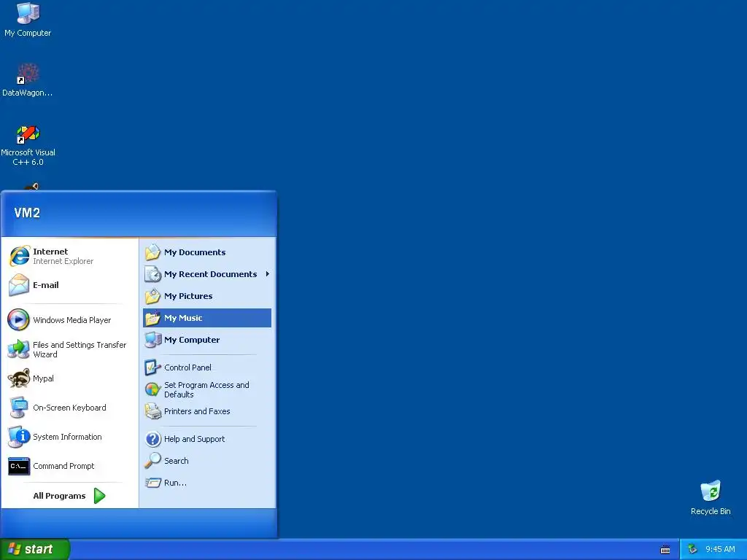Image resolution: width=747 pixels, height=560 pixels.
Task: Click the keyboard icon in taskbar
Action: tap(665, 550)
